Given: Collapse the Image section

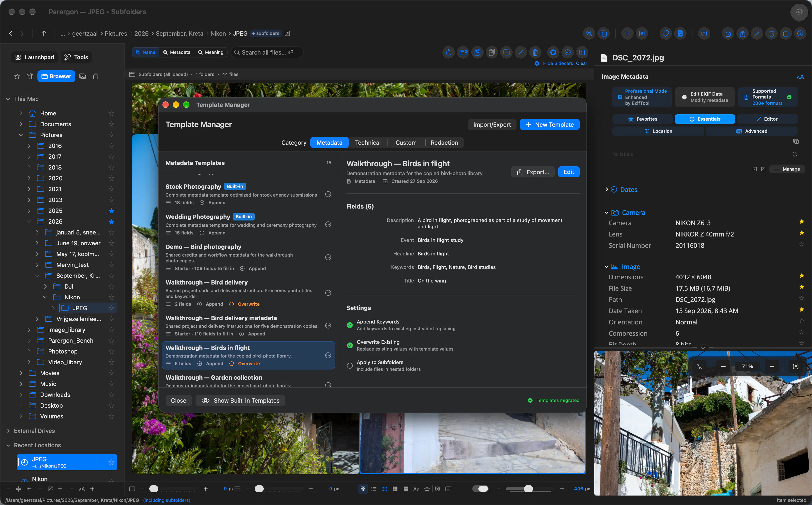Looking at the screenshot, I should (x=607, y=266).
